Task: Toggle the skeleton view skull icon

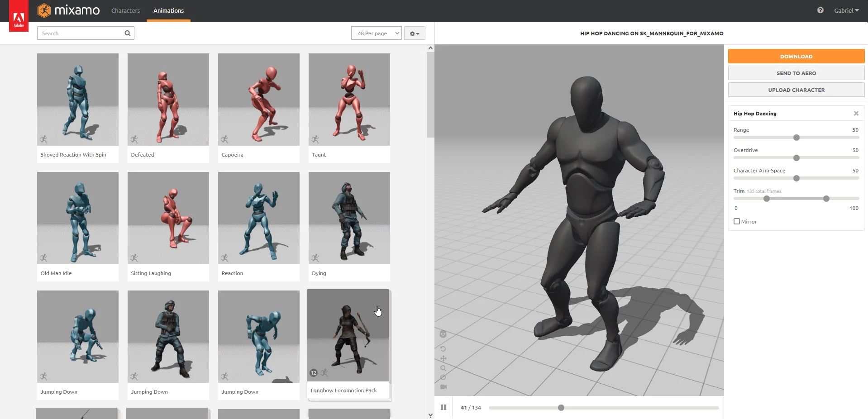Action: [443, 334]
